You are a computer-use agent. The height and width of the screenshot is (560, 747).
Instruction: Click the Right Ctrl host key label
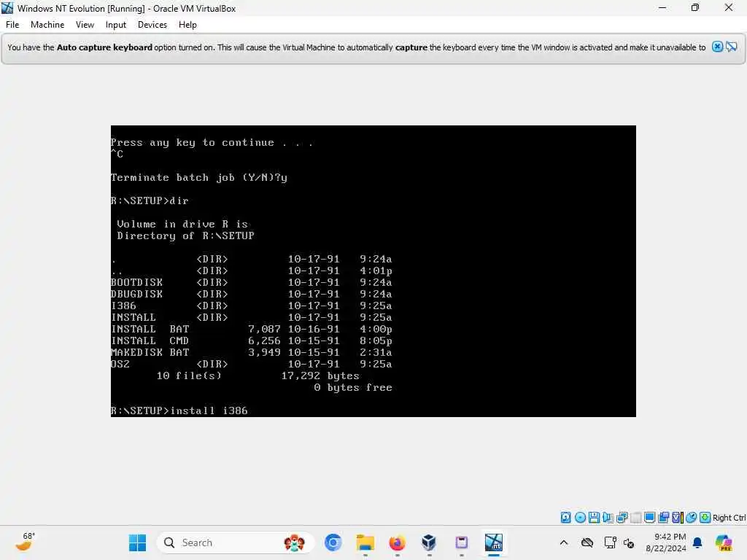click(729, 518)
